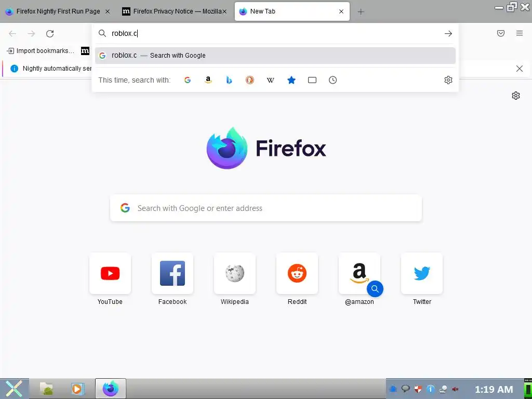The width and height of the screenshot is (532, 399).
Task: Click the chat bubble tray icon
Action: coord(405,389)
